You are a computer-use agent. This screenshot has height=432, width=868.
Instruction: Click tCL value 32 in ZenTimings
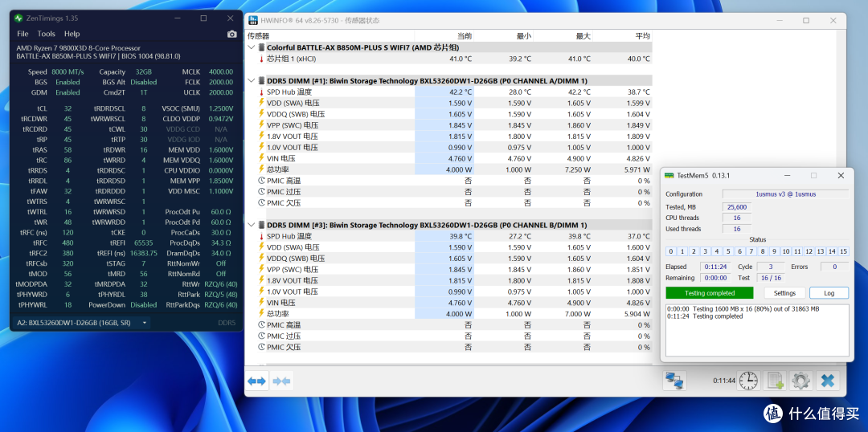pos(68,108)
